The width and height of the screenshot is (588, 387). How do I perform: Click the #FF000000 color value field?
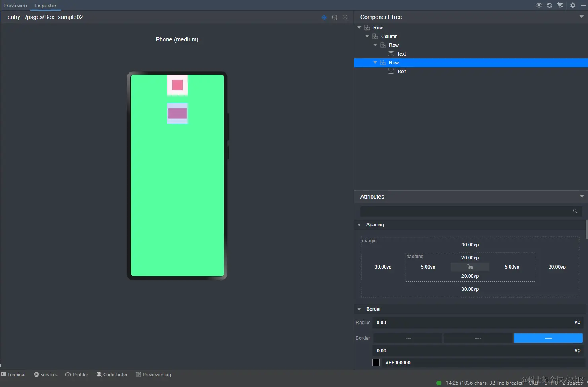[x=483, y=363]
